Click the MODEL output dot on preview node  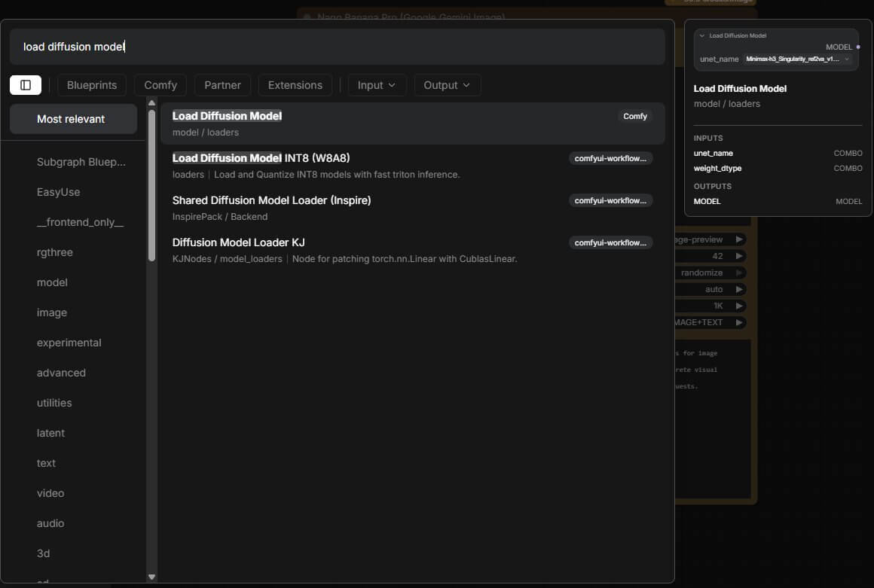[858, 47]
